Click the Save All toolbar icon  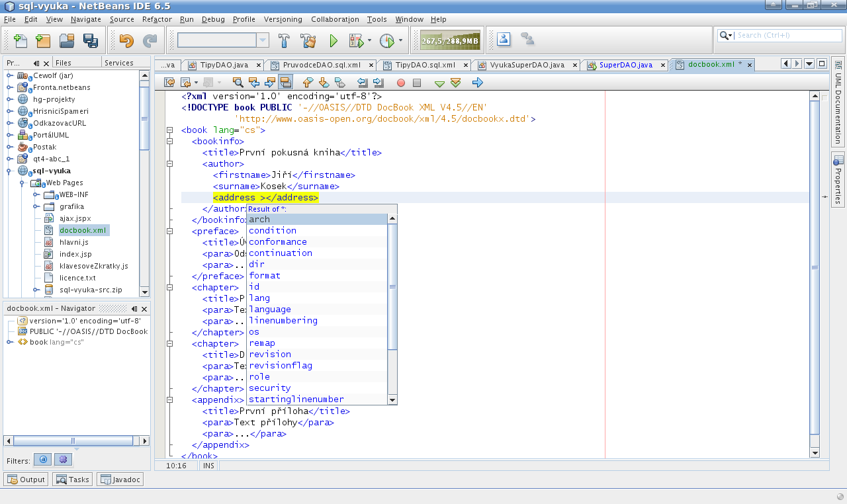pyautogui.click(x=91, y=41)
